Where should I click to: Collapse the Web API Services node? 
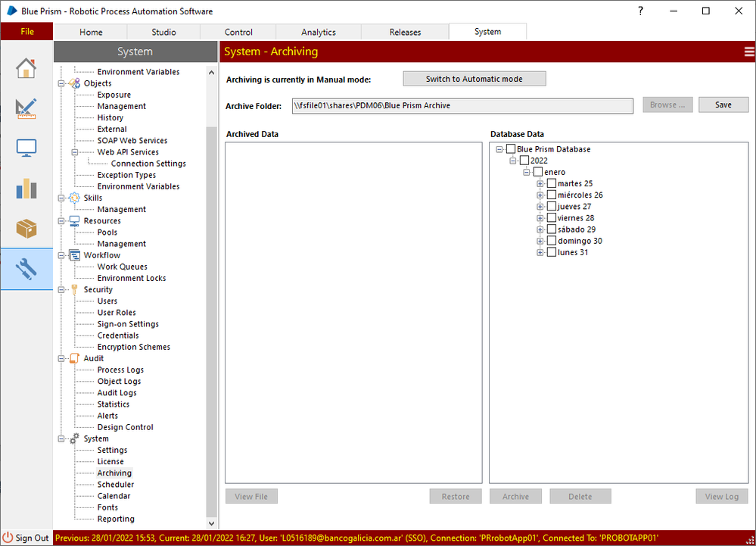(75, 152)
